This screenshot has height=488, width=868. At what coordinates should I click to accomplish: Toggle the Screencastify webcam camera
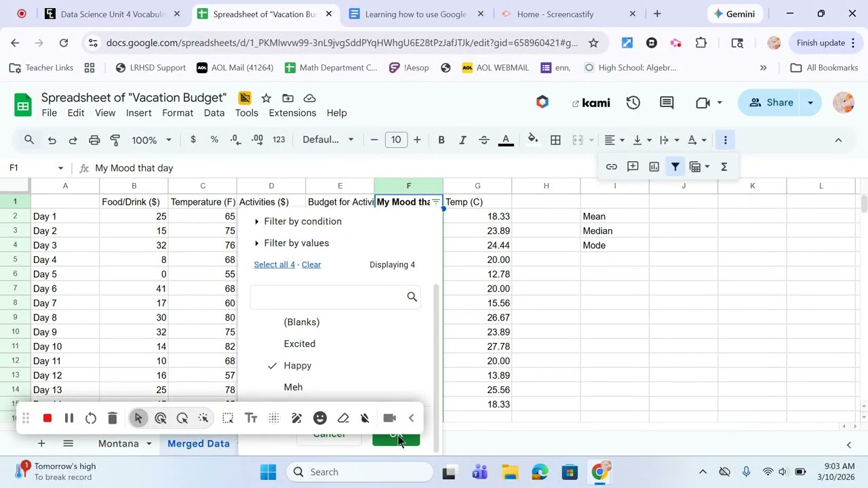click(389, 418)
